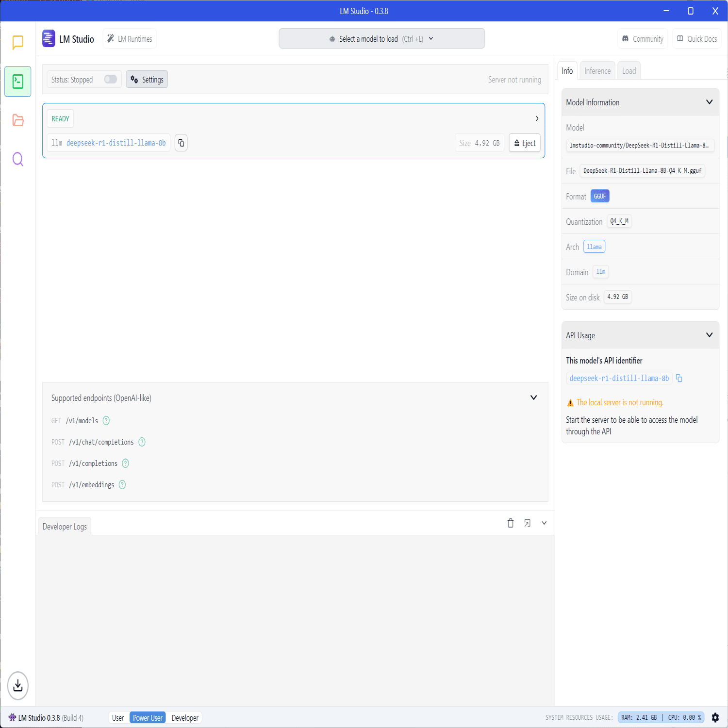Minimize the LM Studio window
728x728 pixels.
pyautogui.click(x=666, y=11)
